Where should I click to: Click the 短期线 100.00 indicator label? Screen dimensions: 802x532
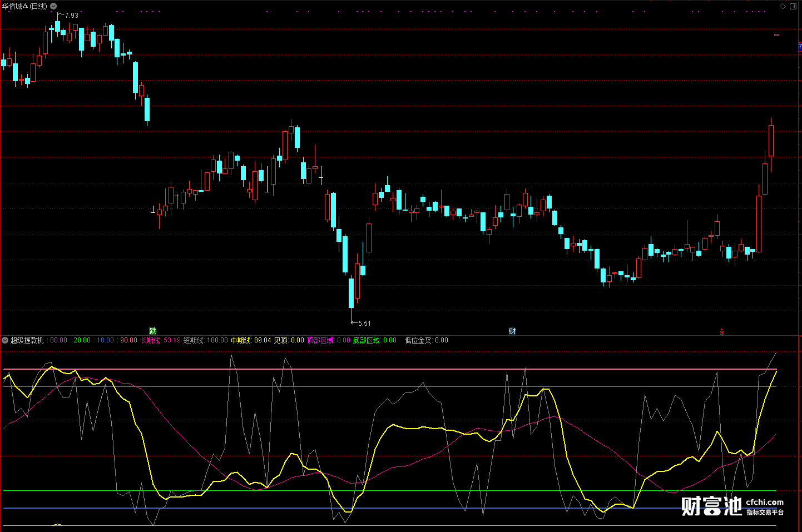coord(205,340)
